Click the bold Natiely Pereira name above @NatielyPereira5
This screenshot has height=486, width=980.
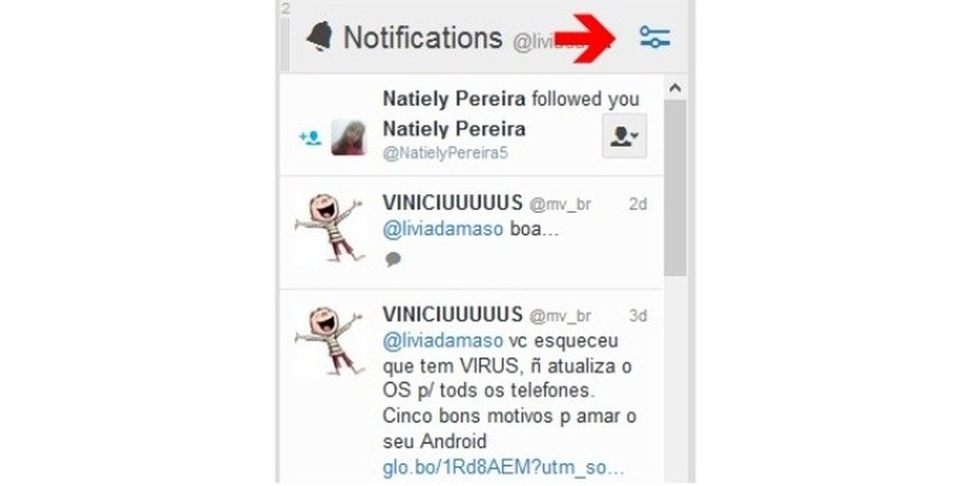[x=454, y=129]
